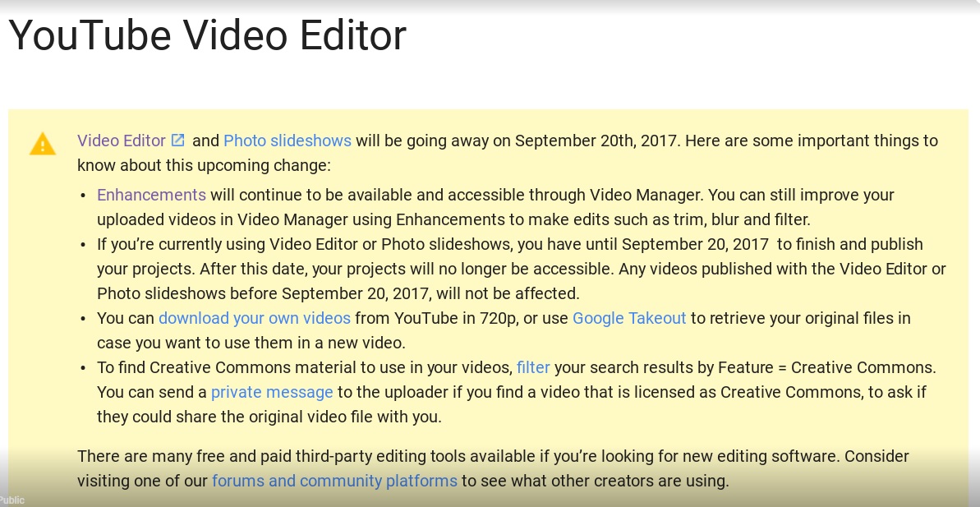Click the "There are many free and paid" paragraph

click(x=493, y=469)
